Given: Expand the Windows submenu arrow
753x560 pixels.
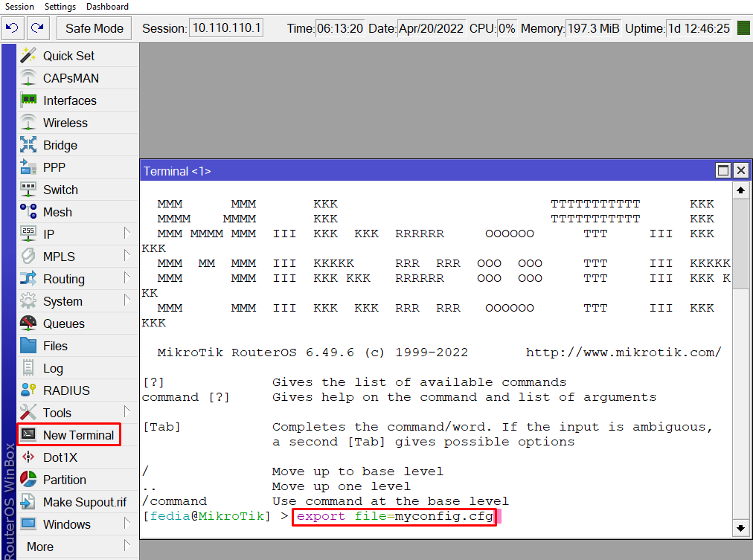Looking at the screenshot, I should coord(126,524).
